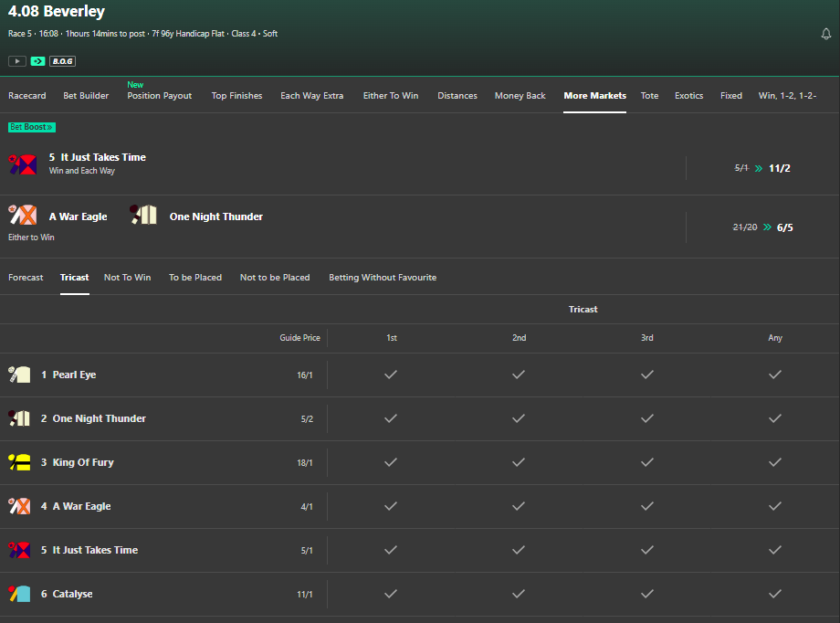Screen dimensions: 840x623
Task: Switch to the Forecast tab
Action: [x=26, y=277]
